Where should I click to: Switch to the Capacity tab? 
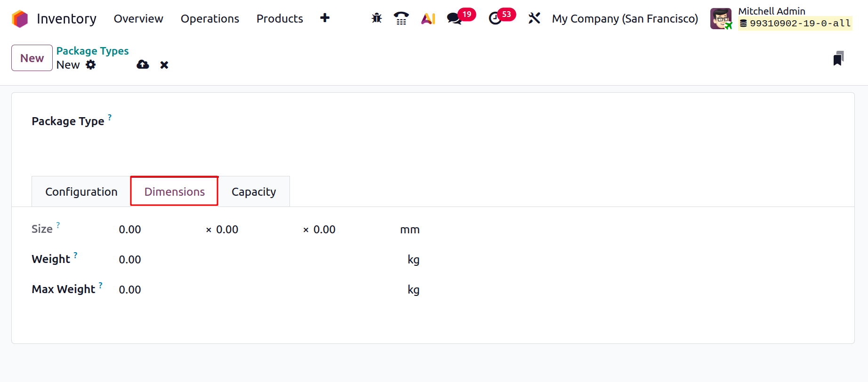(x=254, y=192)
